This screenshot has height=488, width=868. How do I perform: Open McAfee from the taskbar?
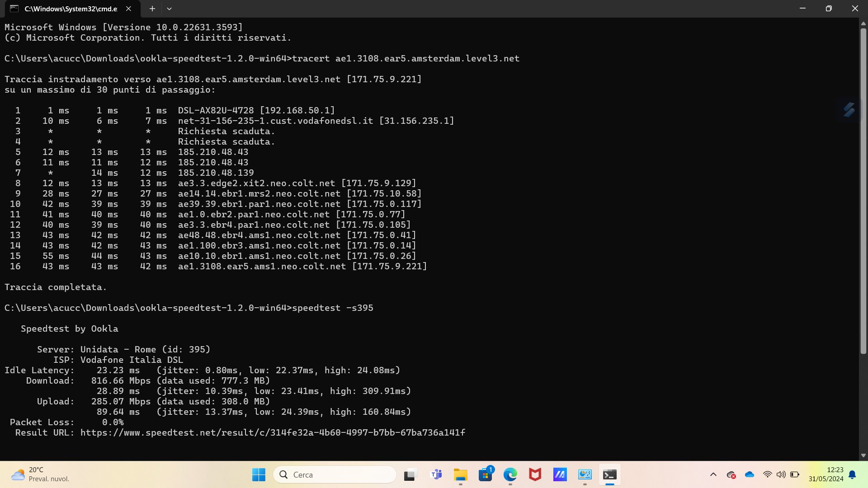coord(535,474)
